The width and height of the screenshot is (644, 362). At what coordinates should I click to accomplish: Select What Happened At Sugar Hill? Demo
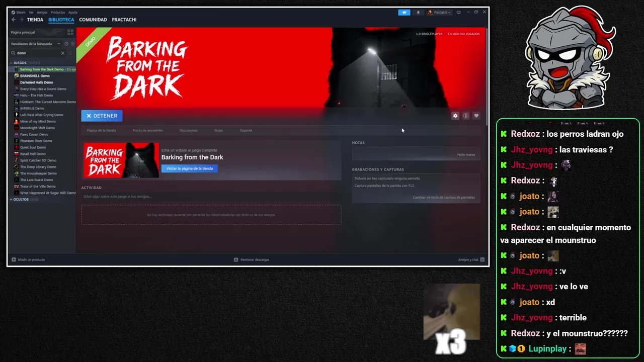click(48, 193)
